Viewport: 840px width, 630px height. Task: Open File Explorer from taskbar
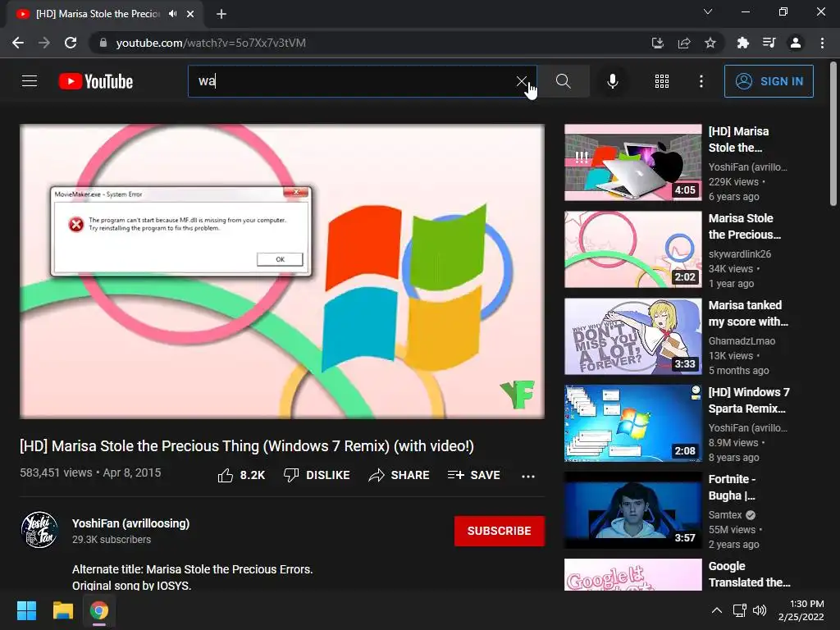coord(62,610)
